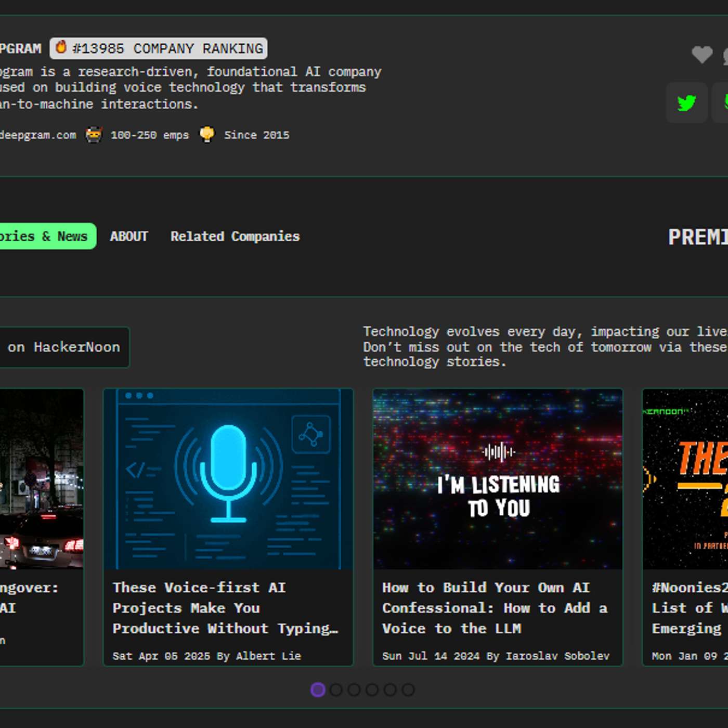Screen dimensions: 728x728
Task: Click the 'I'm Listening To You' thumbnail
Action: coord(497,478)
